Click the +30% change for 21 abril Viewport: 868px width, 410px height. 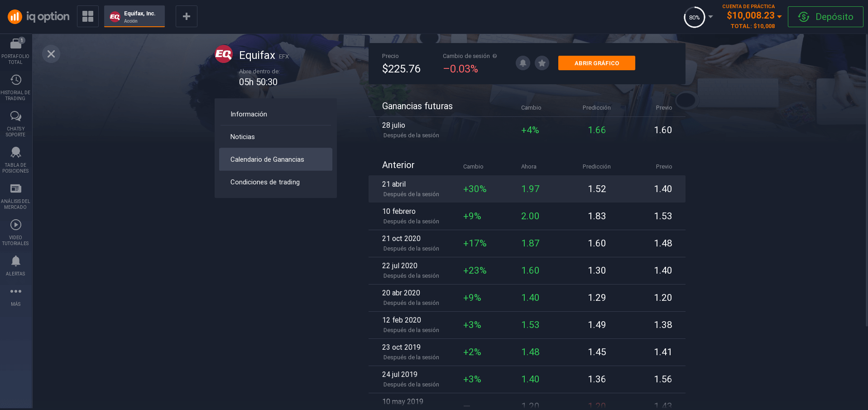tap(475, 189)
